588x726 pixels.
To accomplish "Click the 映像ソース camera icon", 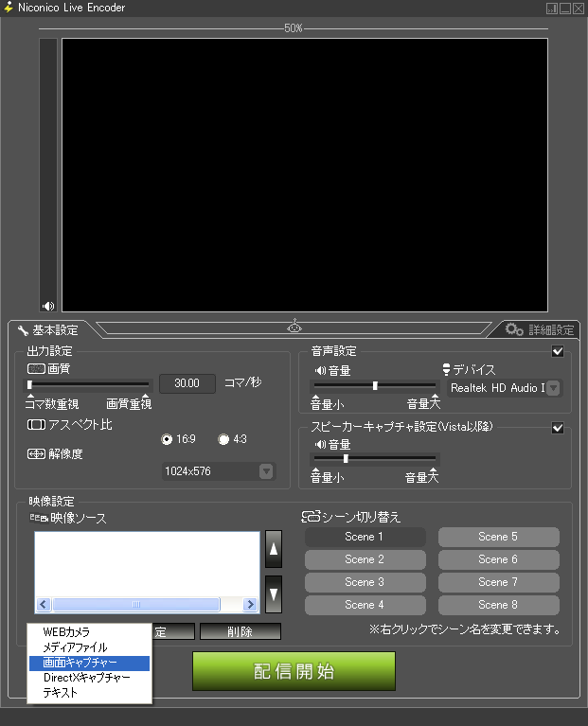I will (x=39, y=518).
